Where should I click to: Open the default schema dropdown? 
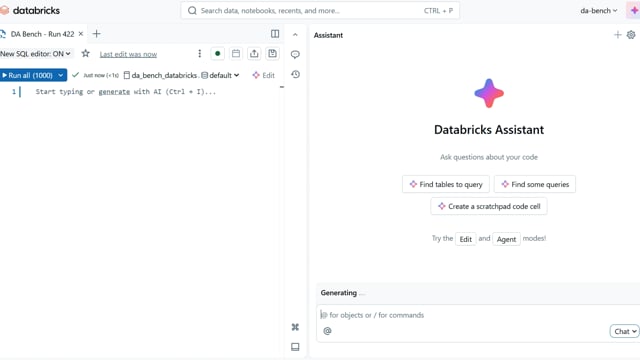point(220,75)
